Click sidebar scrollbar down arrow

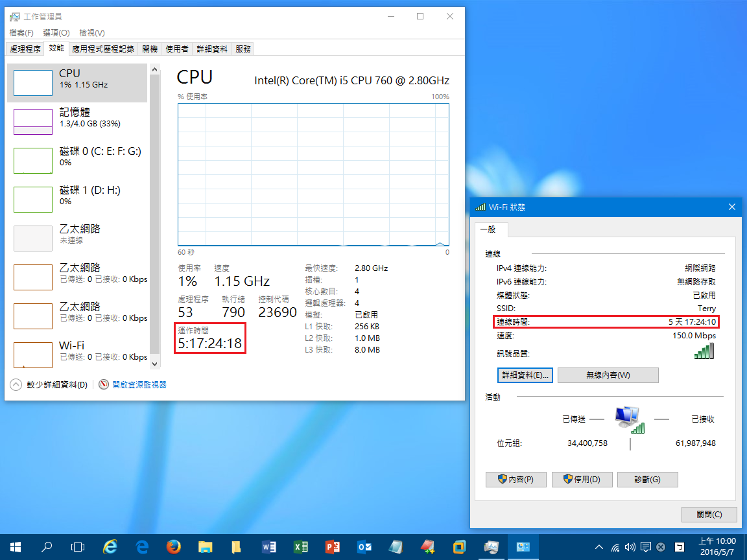click(154, 364)
